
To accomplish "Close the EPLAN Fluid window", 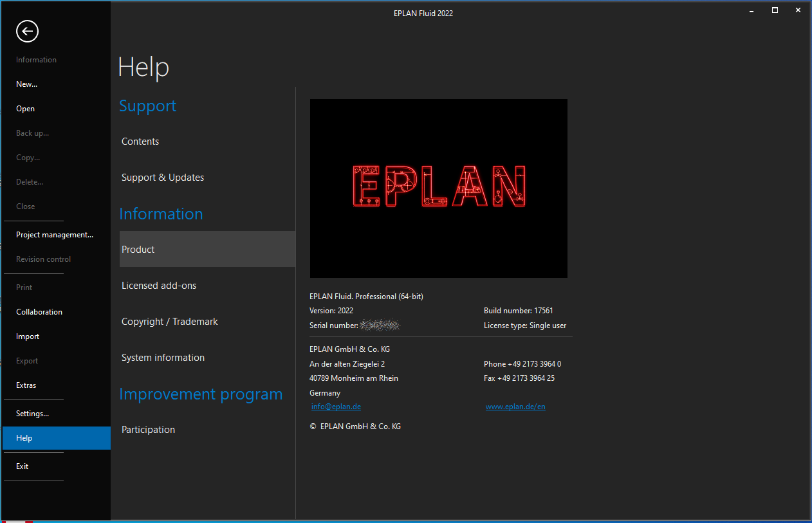I will coord(798,10).
